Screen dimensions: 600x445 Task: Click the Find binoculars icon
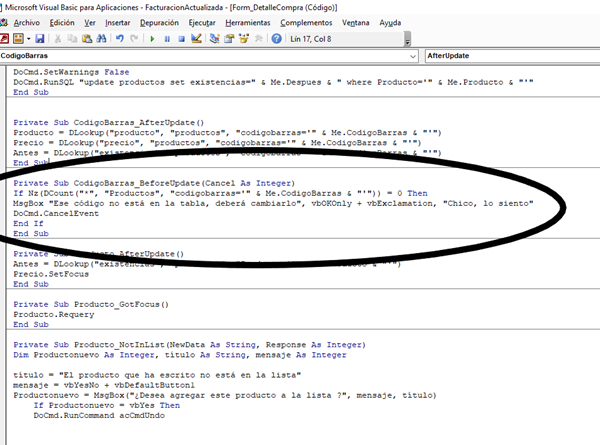click(101, 38)
